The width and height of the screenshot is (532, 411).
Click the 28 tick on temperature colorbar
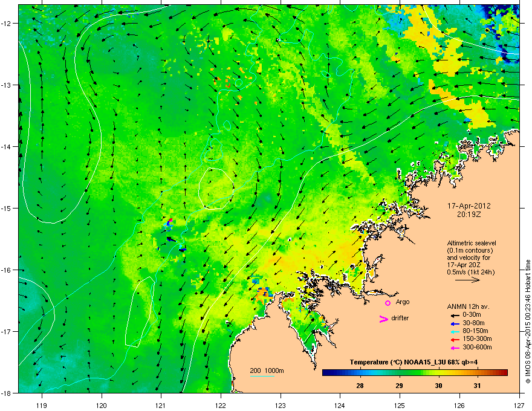coord(360,386)
